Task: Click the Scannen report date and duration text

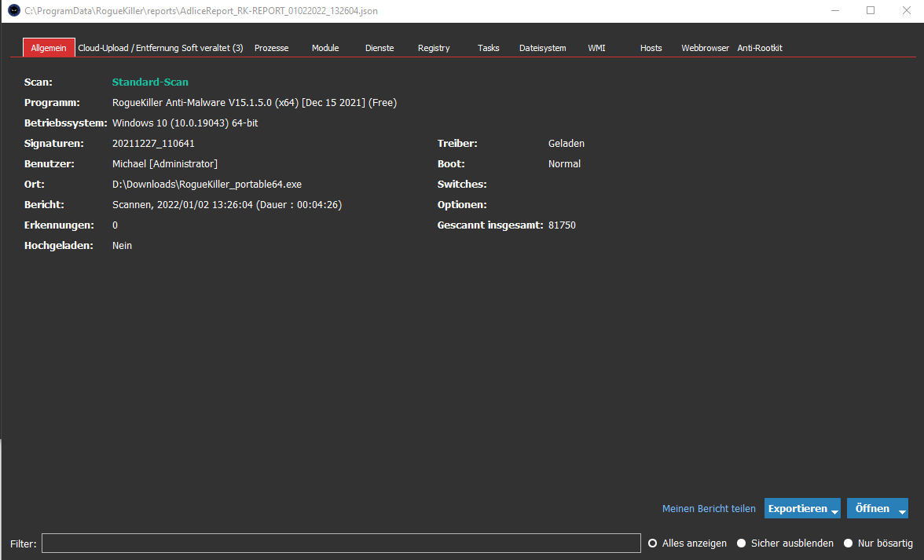Action: coord(227,204)
